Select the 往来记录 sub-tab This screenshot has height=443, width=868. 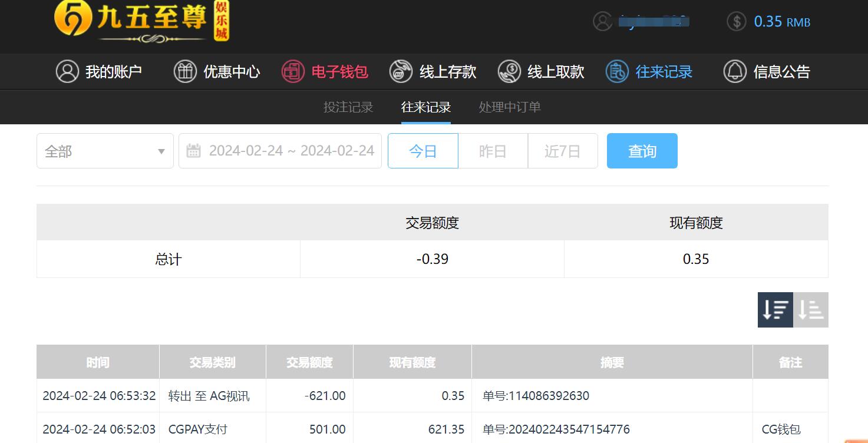[x=426, y=107]
